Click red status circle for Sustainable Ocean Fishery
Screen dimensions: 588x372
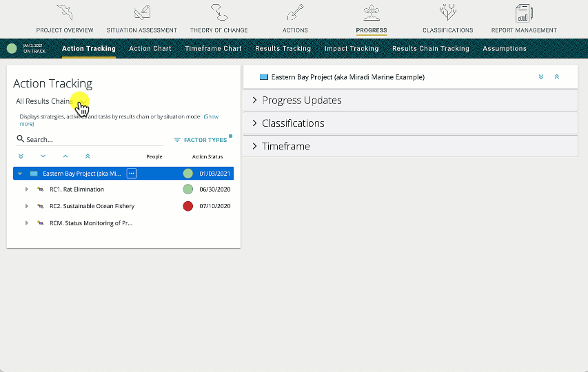pos(187,206)
